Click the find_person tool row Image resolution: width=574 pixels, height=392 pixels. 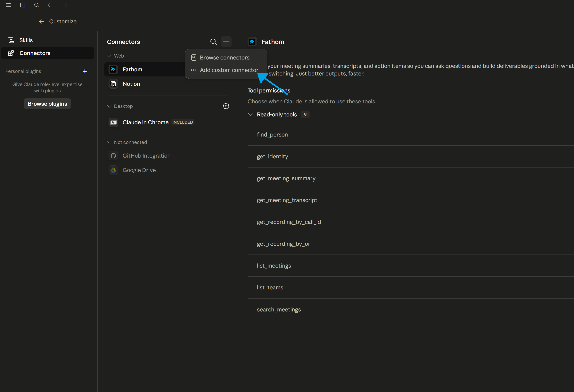pos(411,135)
